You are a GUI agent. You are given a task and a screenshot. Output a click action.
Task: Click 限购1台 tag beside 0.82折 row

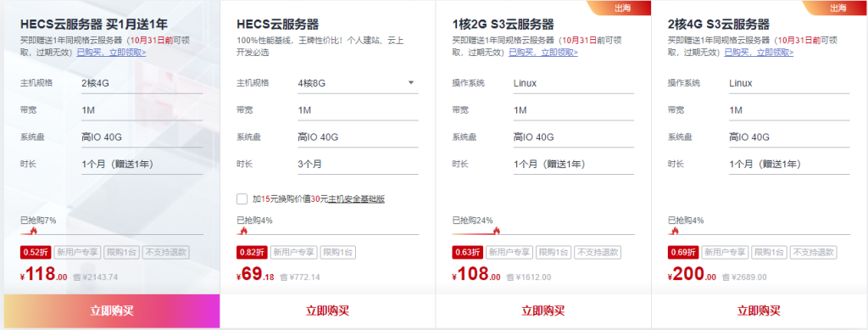337,253
